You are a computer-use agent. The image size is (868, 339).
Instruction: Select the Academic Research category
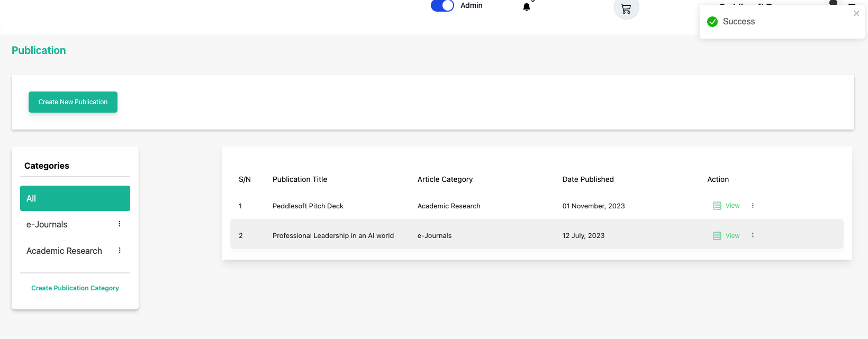64,251
